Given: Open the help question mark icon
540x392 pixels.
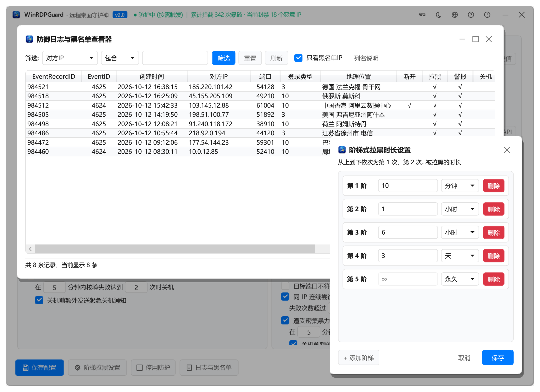Looking at the screenshot, I should coord(471,15).
